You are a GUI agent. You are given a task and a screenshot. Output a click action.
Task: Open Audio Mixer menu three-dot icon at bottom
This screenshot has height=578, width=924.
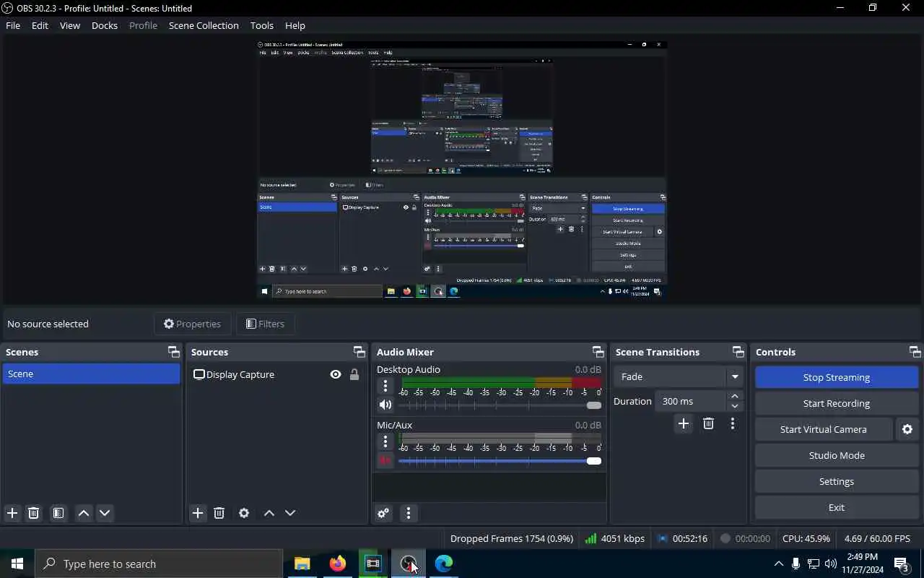pos(409,513)
